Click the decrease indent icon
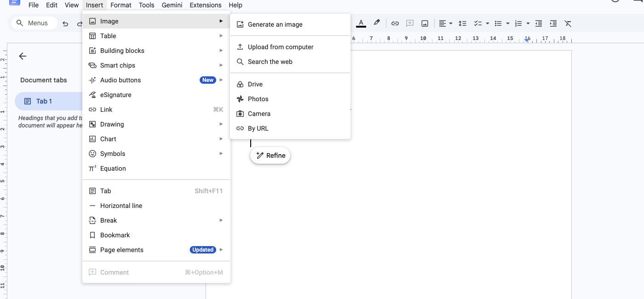 pyautogui.click(x=539, y=23)
